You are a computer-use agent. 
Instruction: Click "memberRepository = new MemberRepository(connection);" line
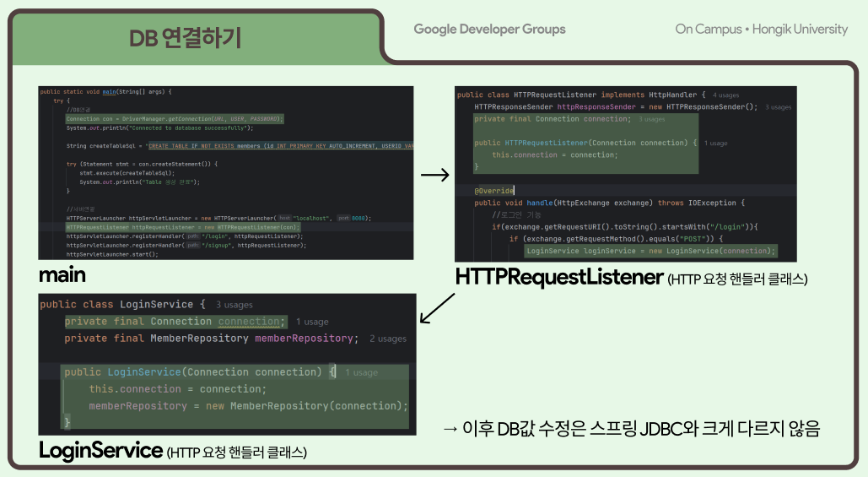point(249,405)
